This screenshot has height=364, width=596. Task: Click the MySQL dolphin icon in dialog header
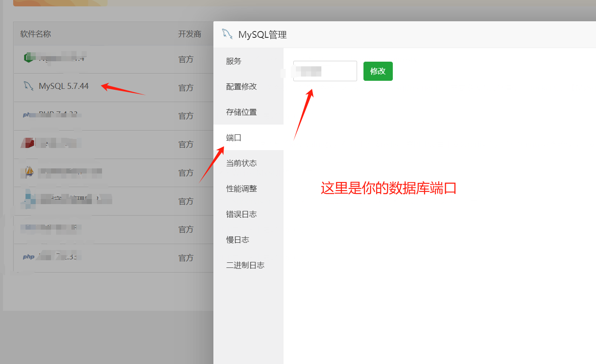[227, 34]
